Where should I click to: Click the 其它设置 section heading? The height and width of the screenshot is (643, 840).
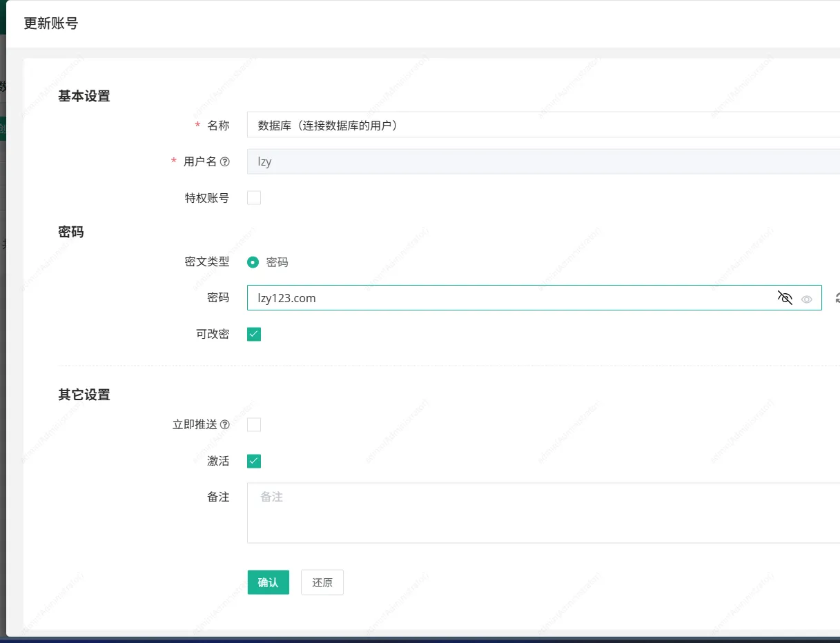[84, 395]
